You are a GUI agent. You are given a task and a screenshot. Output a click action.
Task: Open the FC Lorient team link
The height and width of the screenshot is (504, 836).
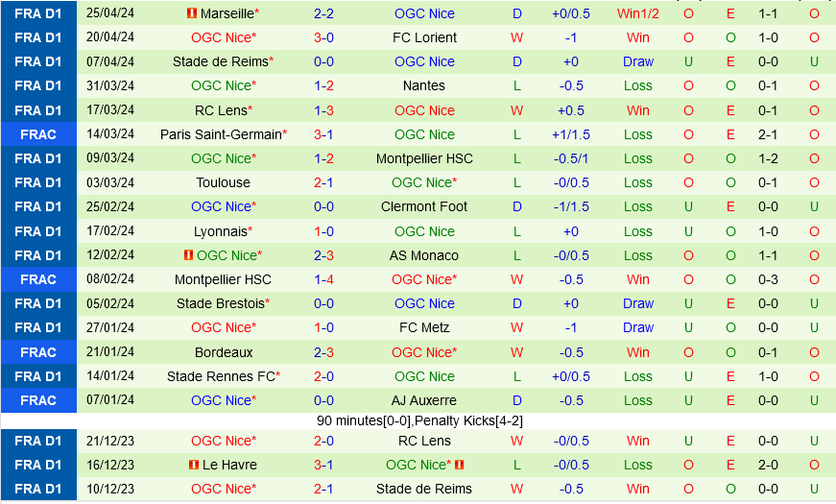tap(424, 37)
